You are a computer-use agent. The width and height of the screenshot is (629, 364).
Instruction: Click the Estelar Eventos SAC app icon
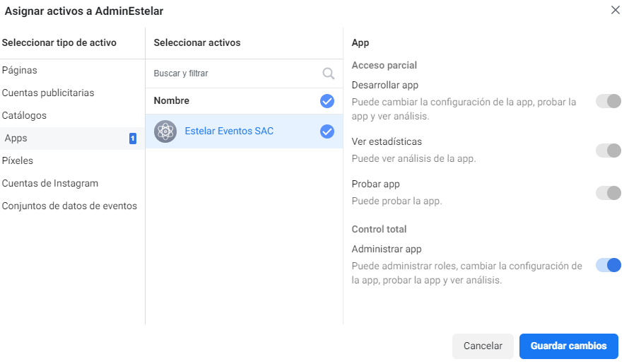coord(165,131)
